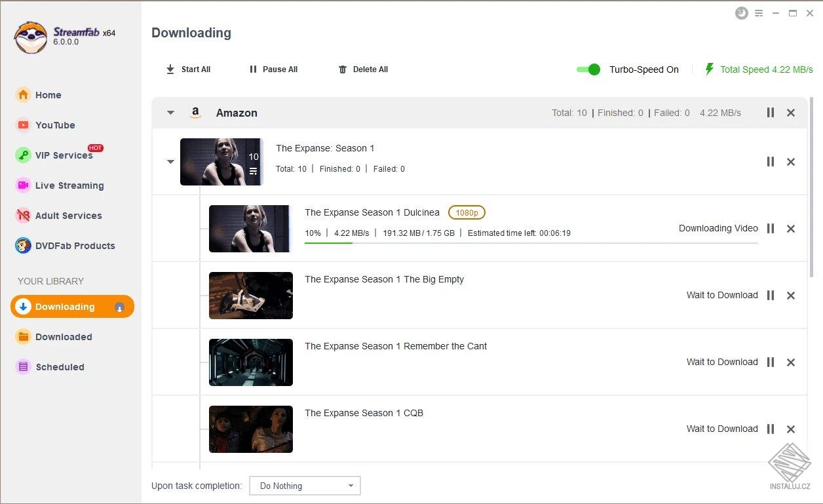Click the Dulcinea download progress bar

click(x=531, y=243)
